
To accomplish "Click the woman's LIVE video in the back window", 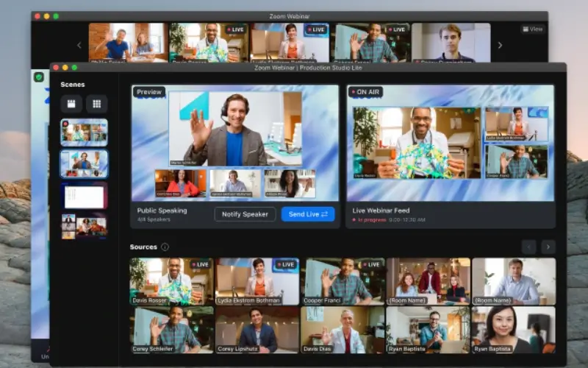I will 290,43.
